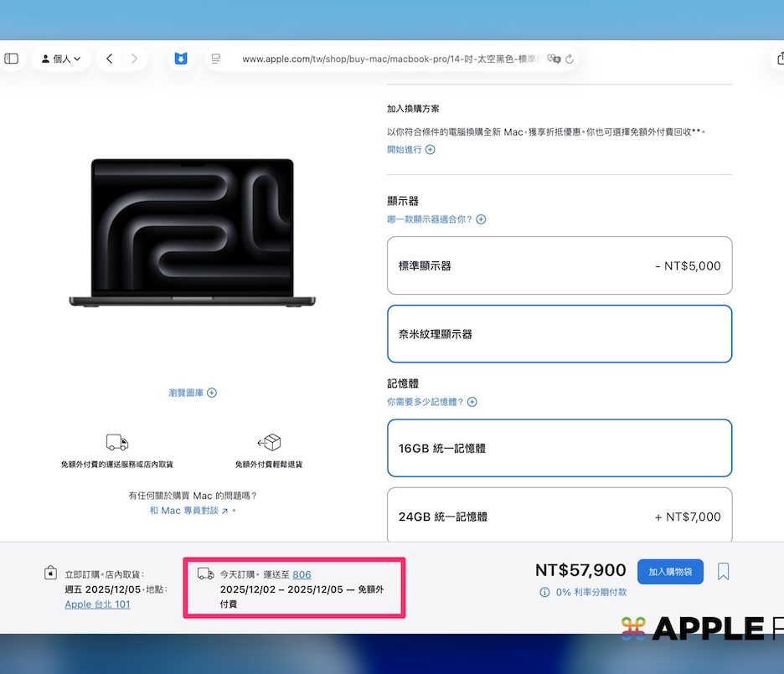Toggle the Safari sidebar icon

12,59
